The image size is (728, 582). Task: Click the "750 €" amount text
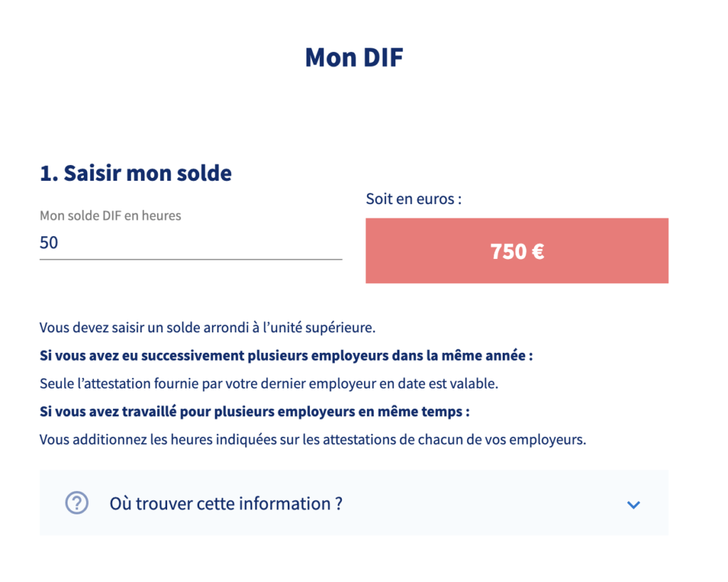518,251
